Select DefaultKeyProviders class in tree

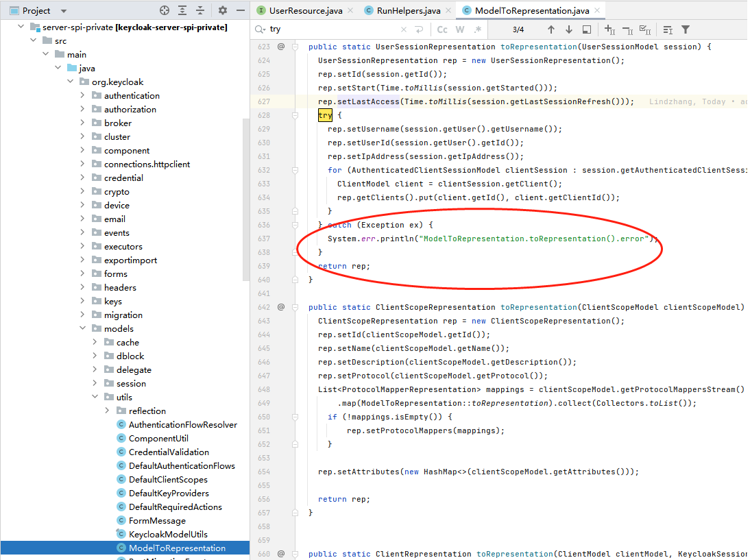[x=169, y=493]
